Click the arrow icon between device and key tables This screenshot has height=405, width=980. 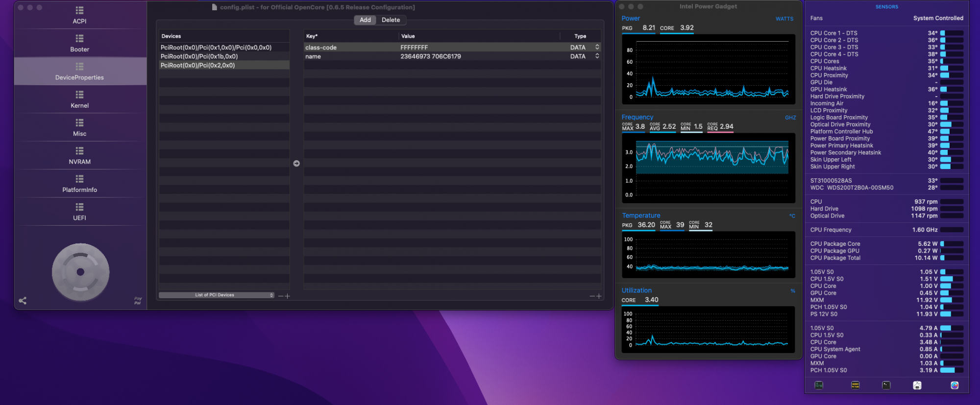point(296,164)
